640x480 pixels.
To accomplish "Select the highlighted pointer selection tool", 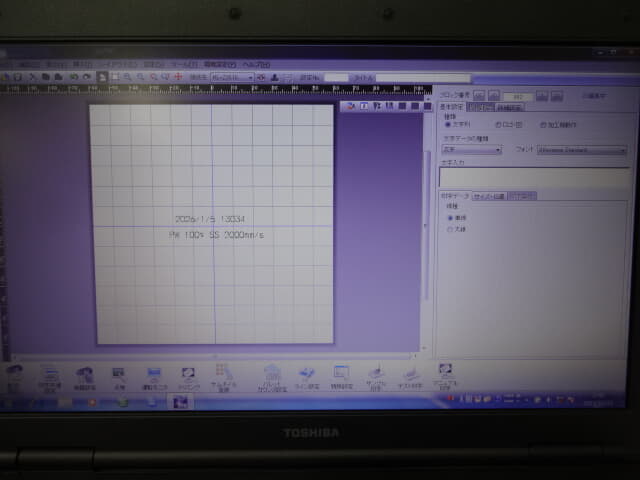I will click(102, 77).
